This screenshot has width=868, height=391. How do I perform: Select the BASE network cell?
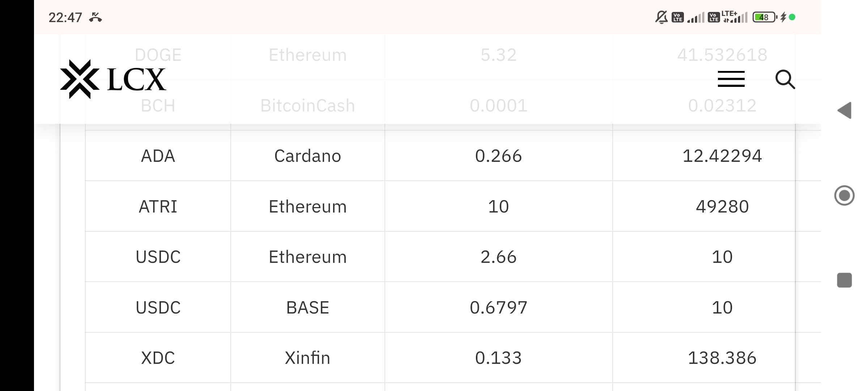point(308,307)
